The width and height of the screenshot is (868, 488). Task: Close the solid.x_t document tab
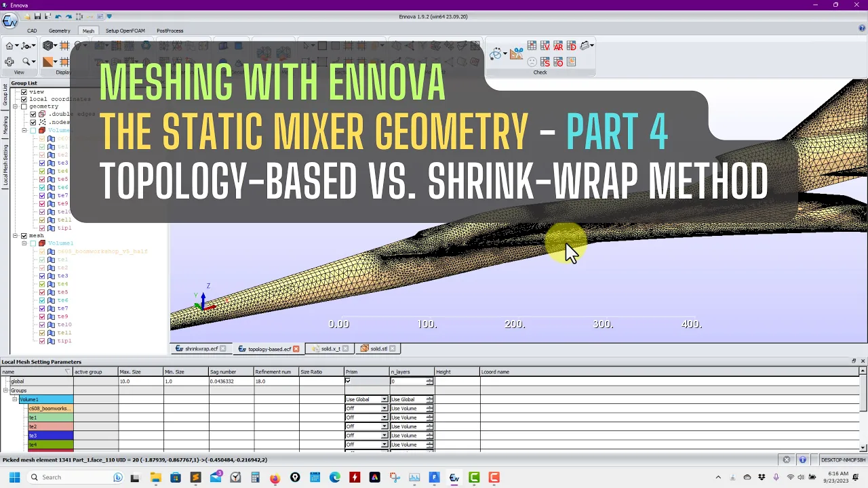tap(345, 348)
